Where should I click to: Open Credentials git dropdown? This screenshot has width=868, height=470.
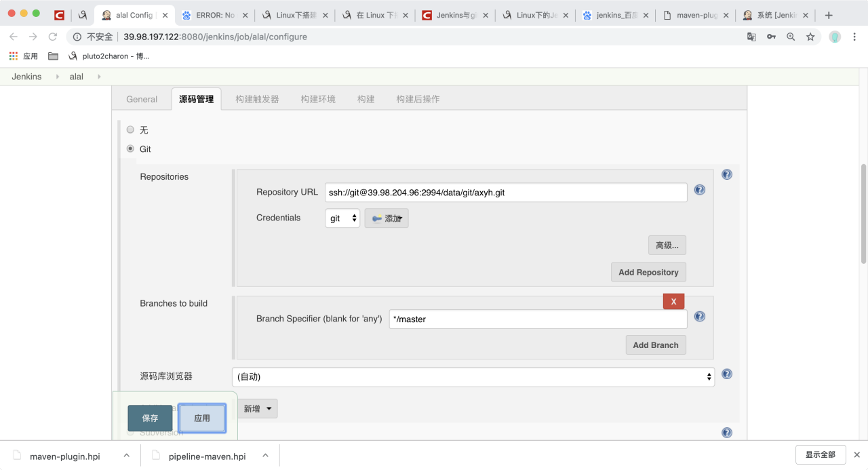point(342,218)
